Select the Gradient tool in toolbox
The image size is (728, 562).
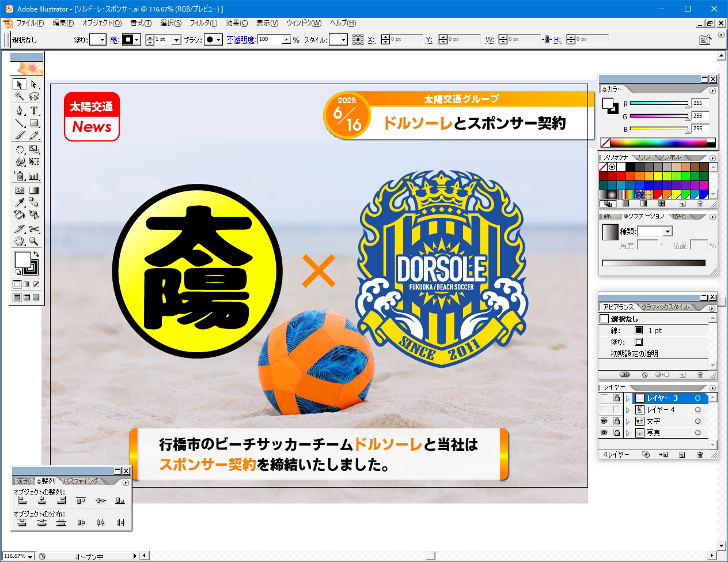(x=34, y=190)
